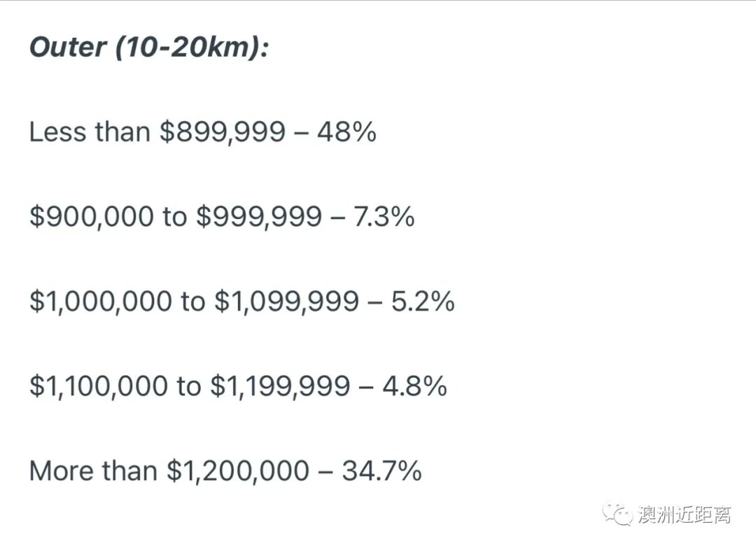Click the $900,000 starting price
756x548 pixels.
92,217
